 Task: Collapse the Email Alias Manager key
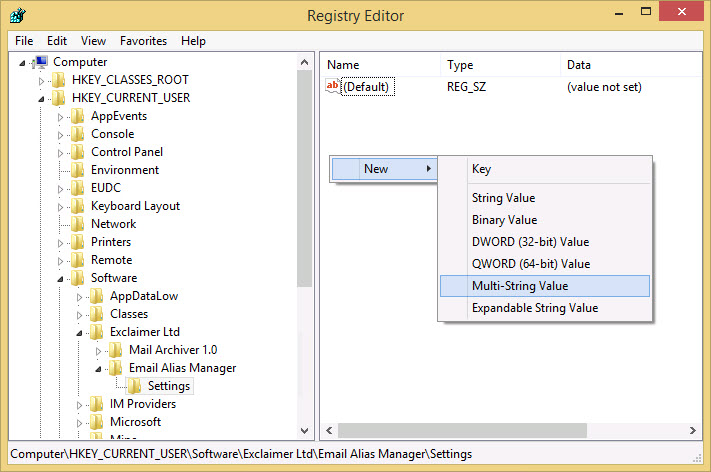tap(98, 369)
